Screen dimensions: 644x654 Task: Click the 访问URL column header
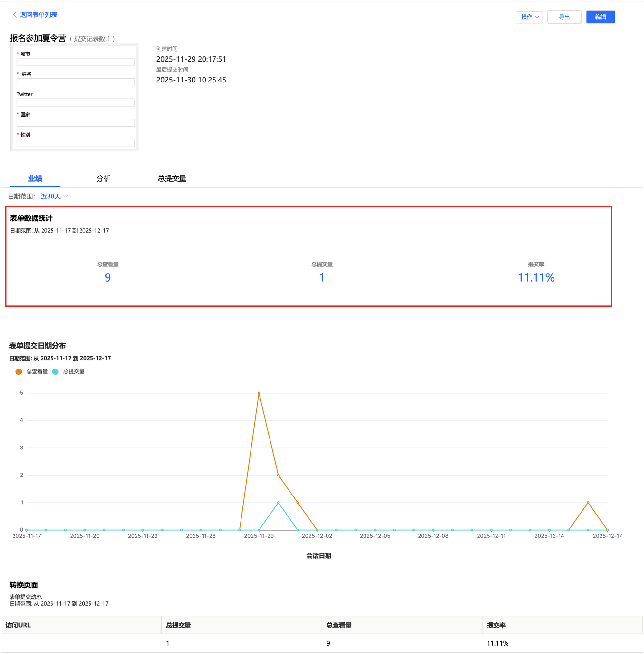[x=18, y=625]
